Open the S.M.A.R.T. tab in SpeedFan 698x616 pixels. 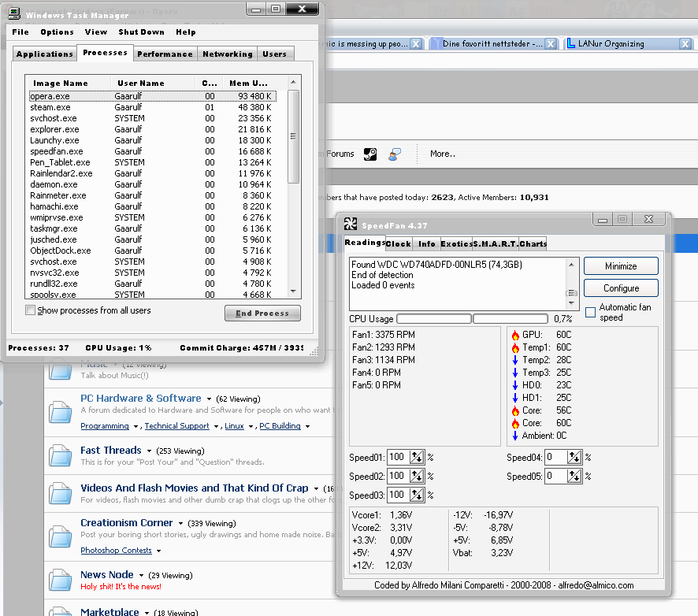(496, 244)
